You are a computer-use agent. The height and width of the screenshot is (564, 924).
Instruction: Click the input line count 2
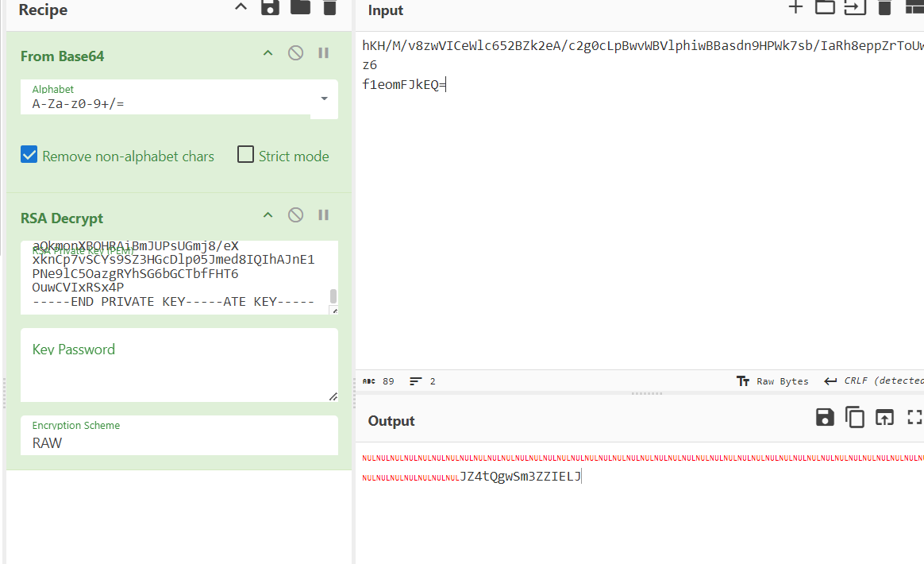coord(422,381)
